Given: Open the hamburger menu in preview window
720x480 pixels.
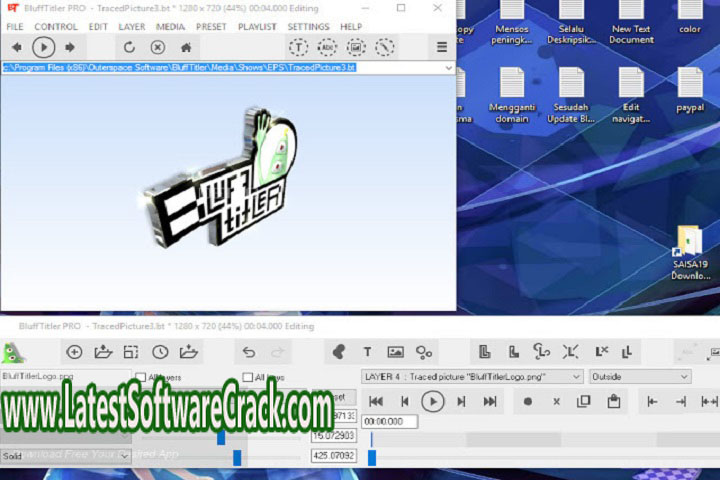Looking at the screenshot, I should coord(441,47).
